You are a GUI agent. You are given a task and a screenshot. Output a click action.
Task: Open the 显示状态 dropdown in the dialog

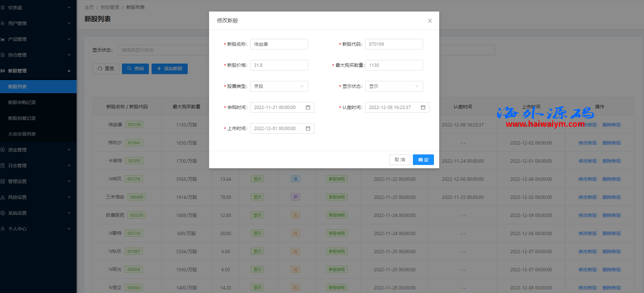click(x=394, y=86)
